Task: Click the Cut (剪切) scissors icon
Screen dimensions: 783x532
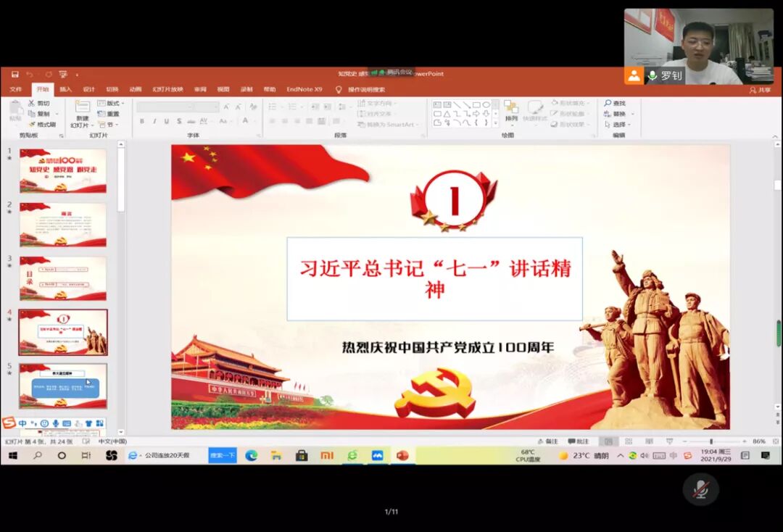Action: point(32,103)
